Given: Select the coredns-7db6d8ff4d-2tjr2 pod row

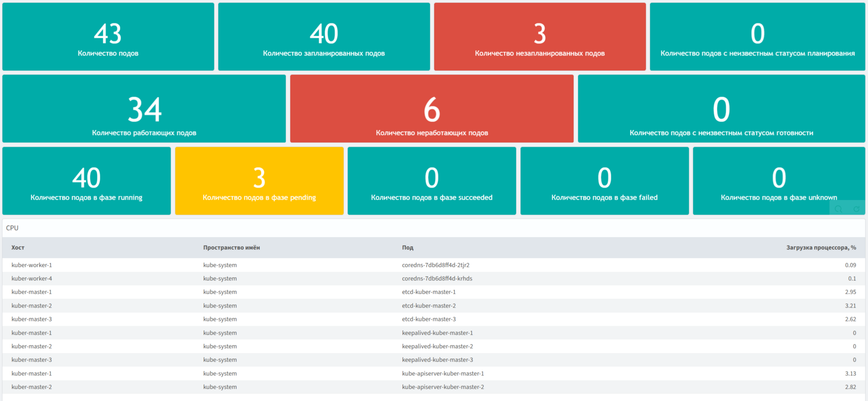Looking at the screenshot, I should 436,265.
